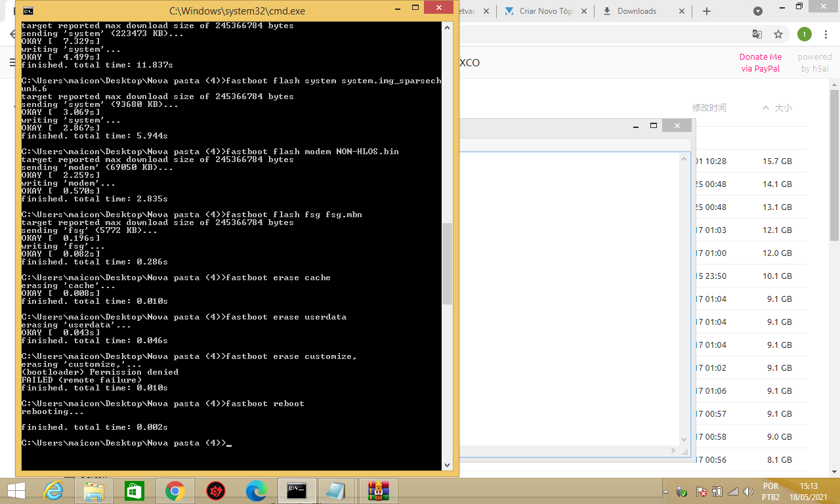Screen dimensions: 840x504
Task: Show hidden system tray icons
Action: (x=665, y=491)
